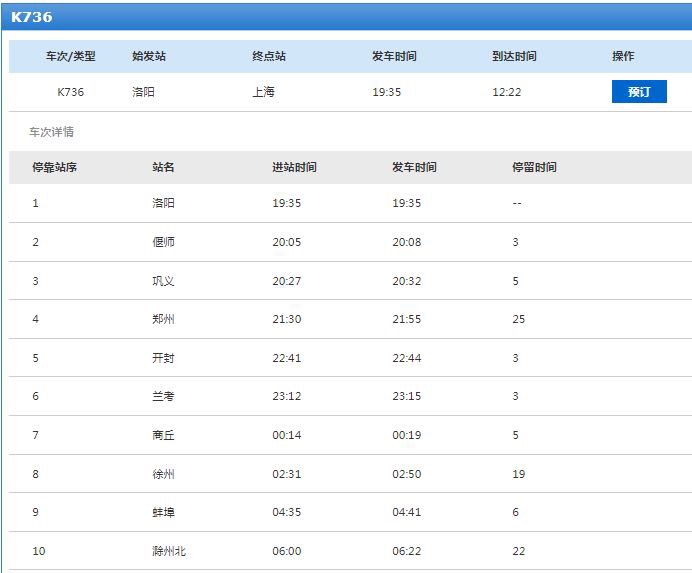Select the 兰考 station row
Viewport: 692px width, 573px height.
pyautogui.click(x=350, y=396)
